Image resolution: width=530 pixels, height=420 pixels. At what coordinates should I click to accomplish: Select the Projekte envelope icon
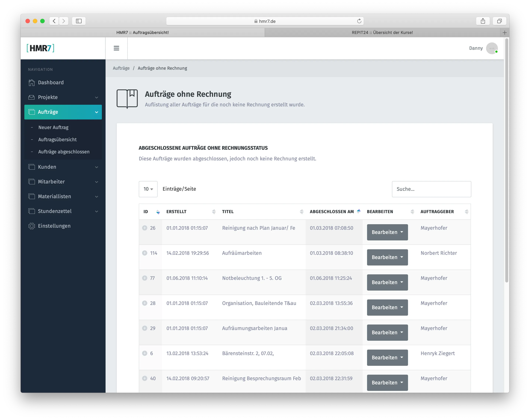[32, 97]
